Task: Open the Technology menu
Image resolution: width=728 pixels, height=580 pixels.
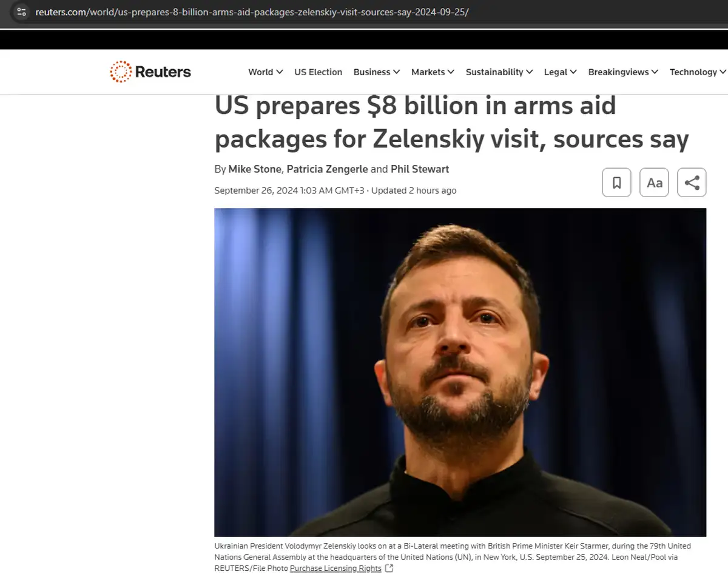Action: point(698,72)
